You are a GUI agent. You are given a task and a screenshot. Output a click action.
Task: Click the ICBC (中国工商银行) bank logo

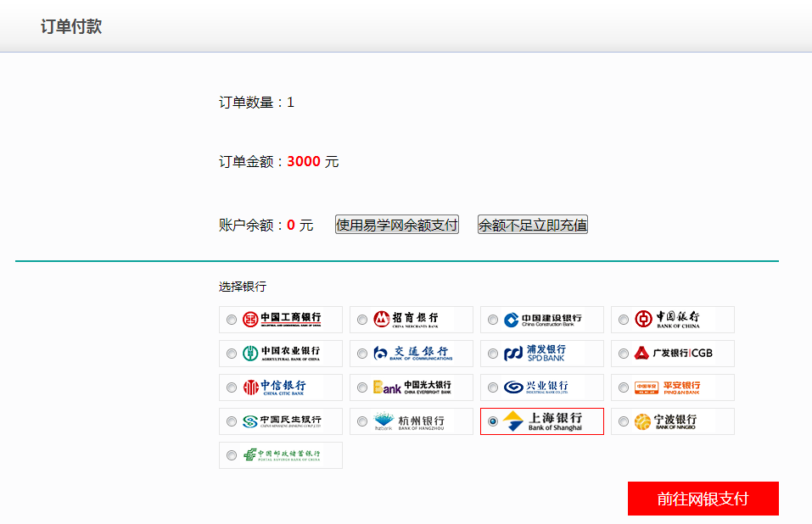point(282,319)
